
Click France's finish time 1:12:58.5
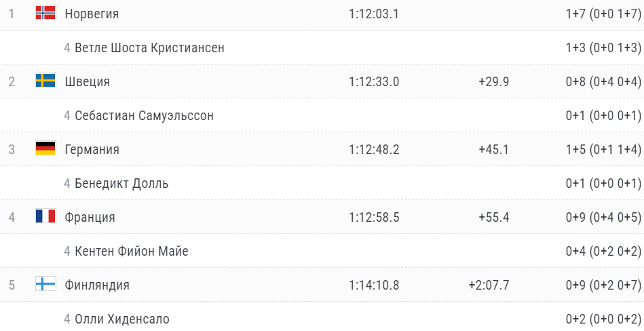coord(374,217)
